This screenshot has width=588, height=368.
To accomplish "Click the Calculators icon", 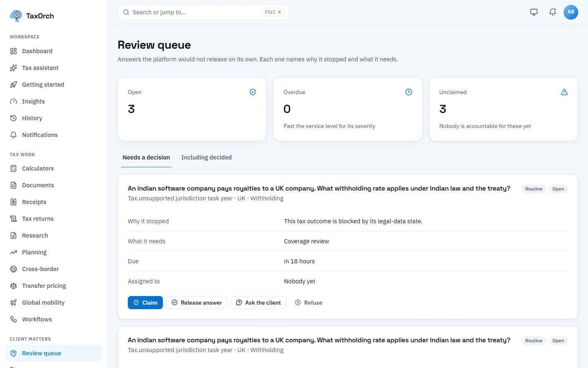I will pyautogui.click(x=13, y=168).
